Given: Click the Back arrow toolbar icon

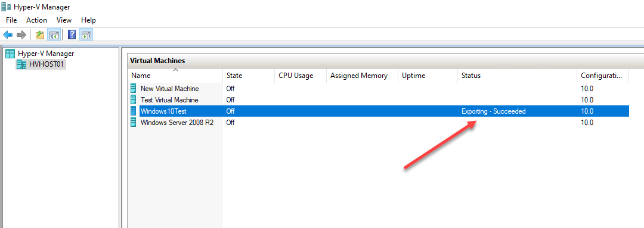Looking at the screenshot, I should [x=7, y=35].
